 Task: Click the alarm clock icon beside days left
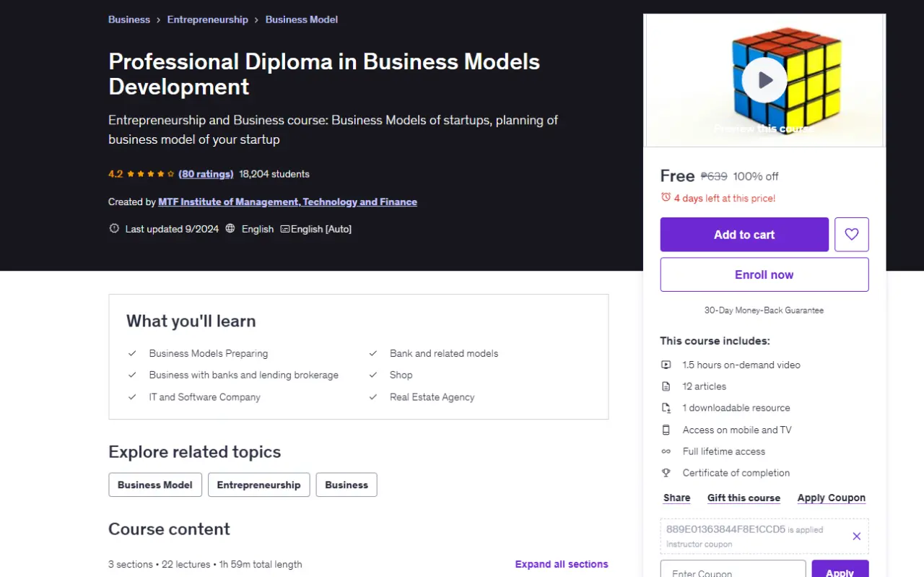666,198
